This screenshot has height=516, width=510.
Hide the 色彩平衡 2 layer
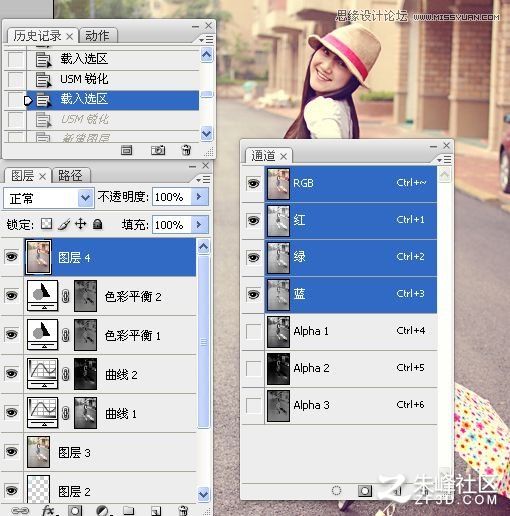11,296
